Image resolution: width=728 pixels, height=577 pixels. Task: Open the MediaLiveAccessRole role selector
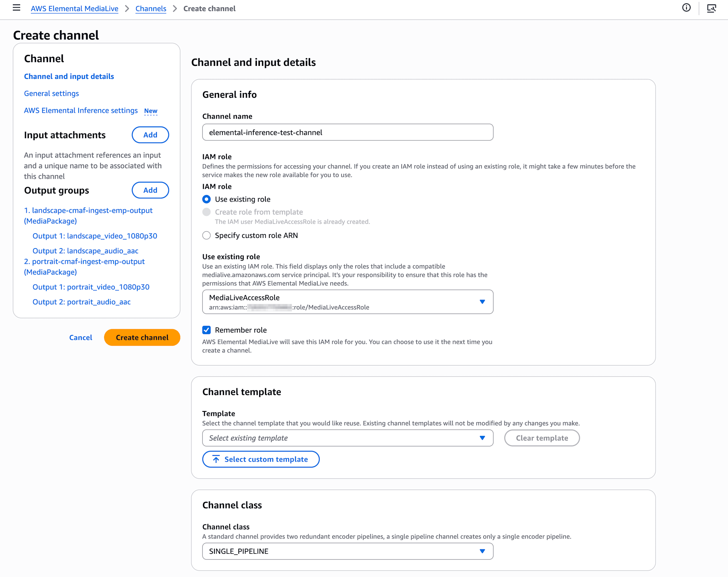(x=342, y=302)
